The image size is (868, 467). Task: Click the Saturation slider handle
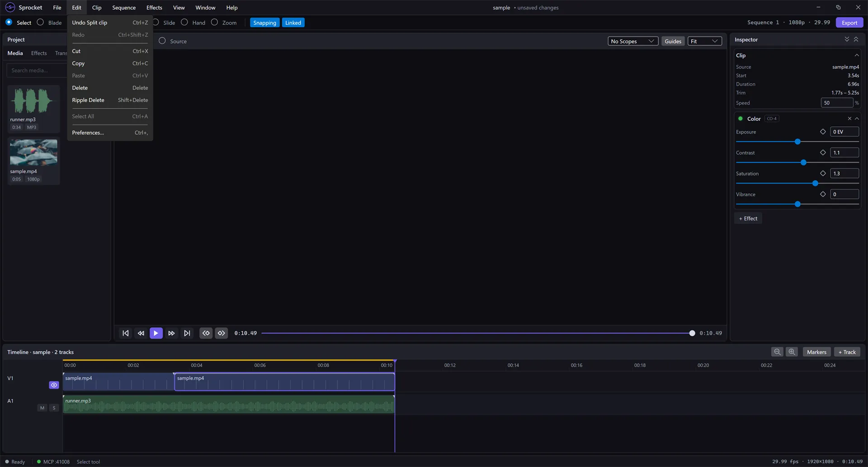point(815,183)
